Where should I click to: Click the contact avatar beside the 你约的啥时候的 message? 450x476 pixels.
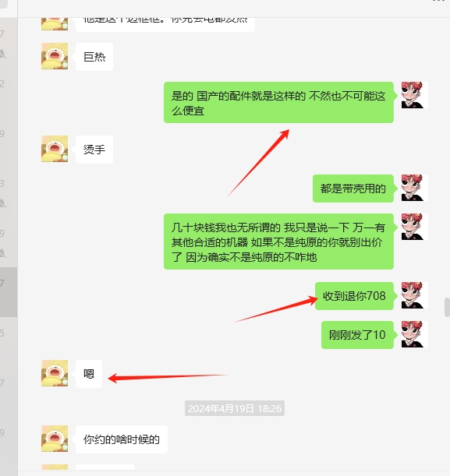pyautogui.click(x=55, y=439)
